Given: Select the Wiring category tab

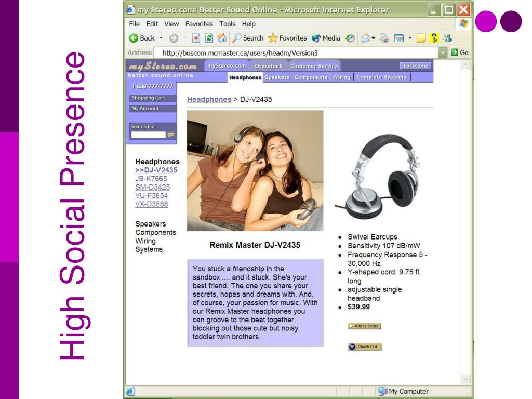Looking at the screenshot, I should 341,77.
